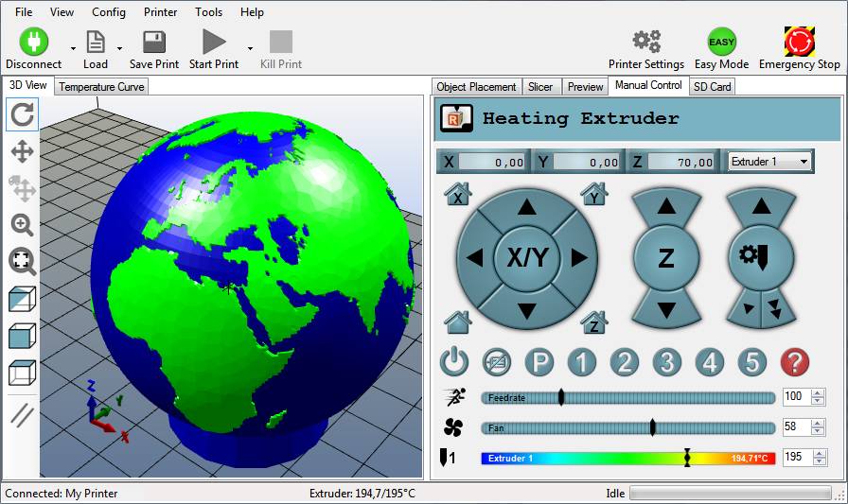Open the Config menu
848x504 pixels.
(109, 12)
